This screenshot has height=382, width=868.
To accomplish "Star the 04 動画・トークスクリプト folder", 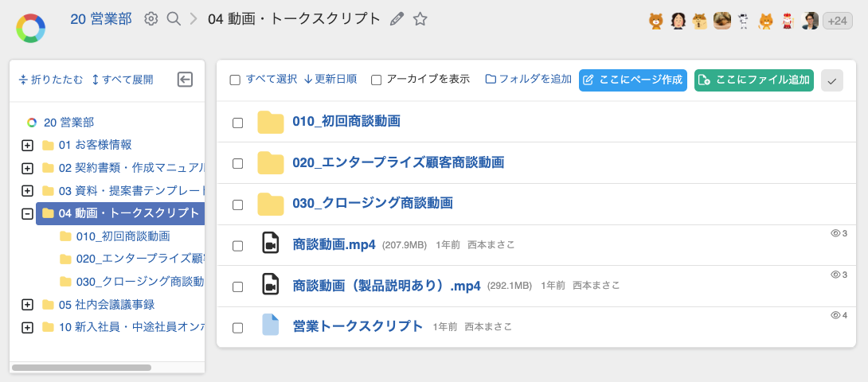I will (x=420, y=19).
